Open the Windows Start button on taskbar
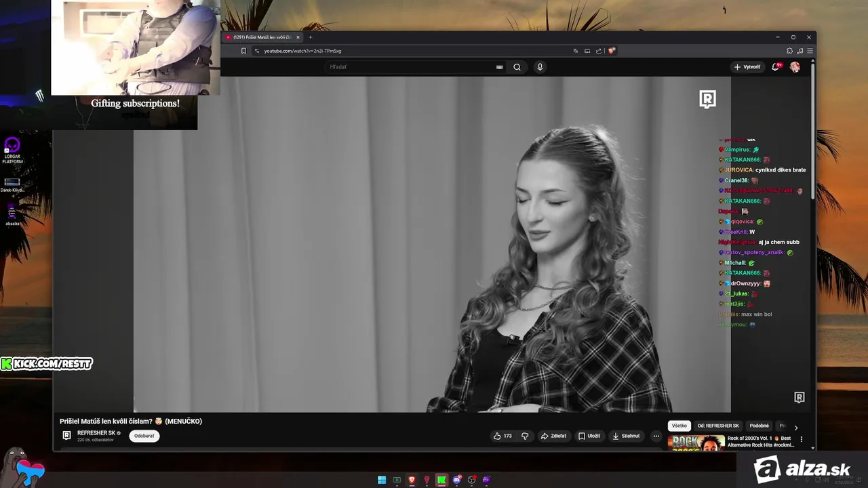Image resolution: width=868 pixels, height=488 pixels. point(382,480)
